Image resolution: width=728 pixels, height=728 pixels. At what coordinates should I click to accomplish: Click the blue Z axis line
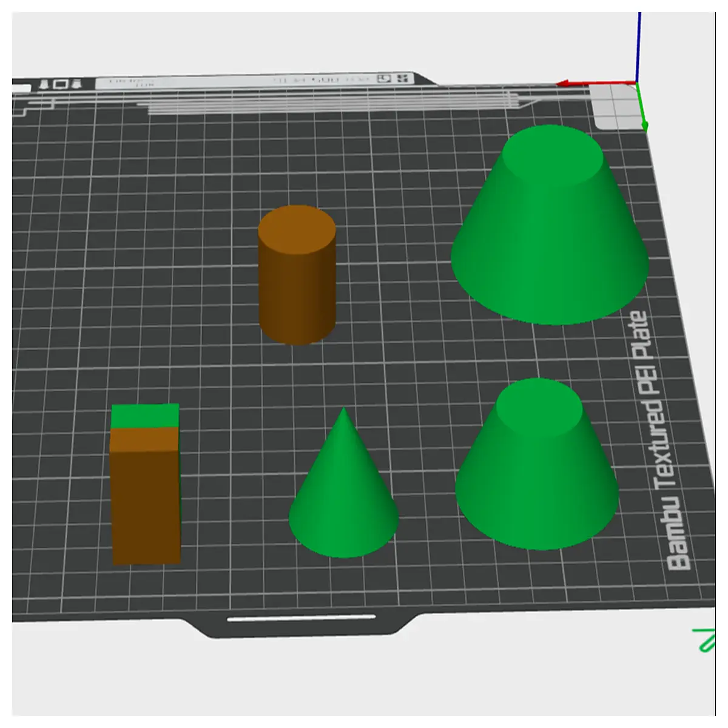point(638,47)
